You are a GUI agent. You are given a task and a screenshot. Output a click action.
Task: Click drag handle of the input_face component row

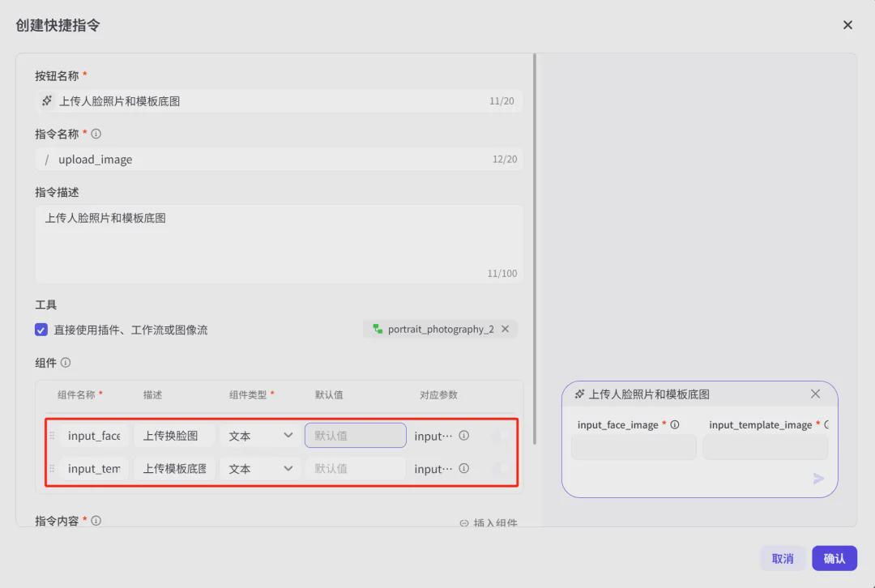52,435
